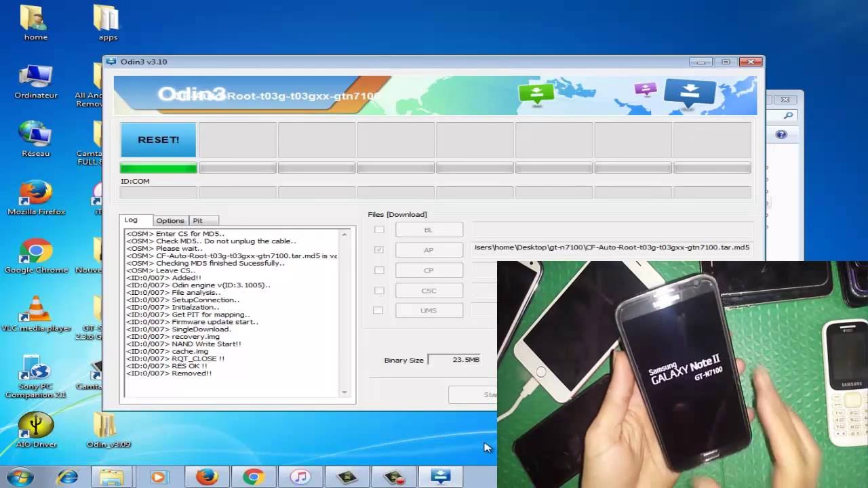The width and height of the screenshot is (868, 488).
Task: Click the CP file browse button
Action: 429,270
